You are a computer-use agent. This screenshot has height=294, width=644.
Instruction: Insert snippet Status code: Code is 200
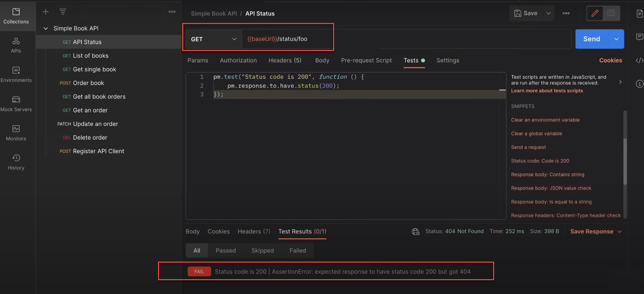(540, 161)
